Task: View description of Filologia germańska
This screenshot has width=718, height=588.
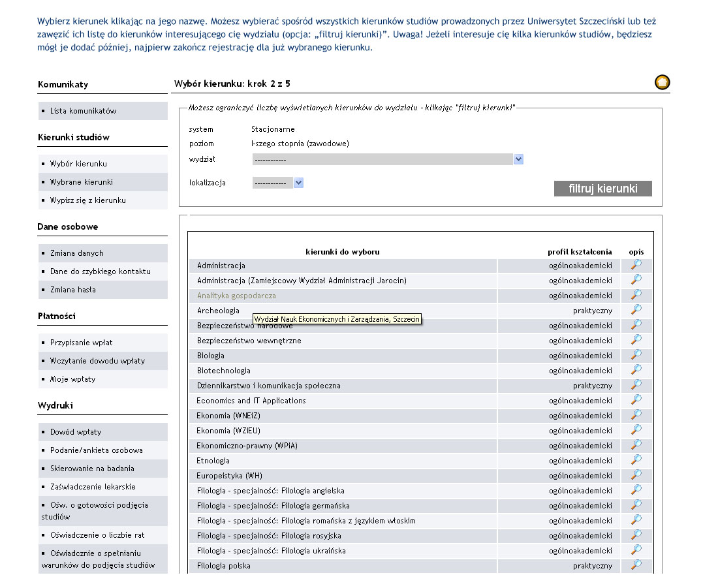Action: (x=636, y=505)
